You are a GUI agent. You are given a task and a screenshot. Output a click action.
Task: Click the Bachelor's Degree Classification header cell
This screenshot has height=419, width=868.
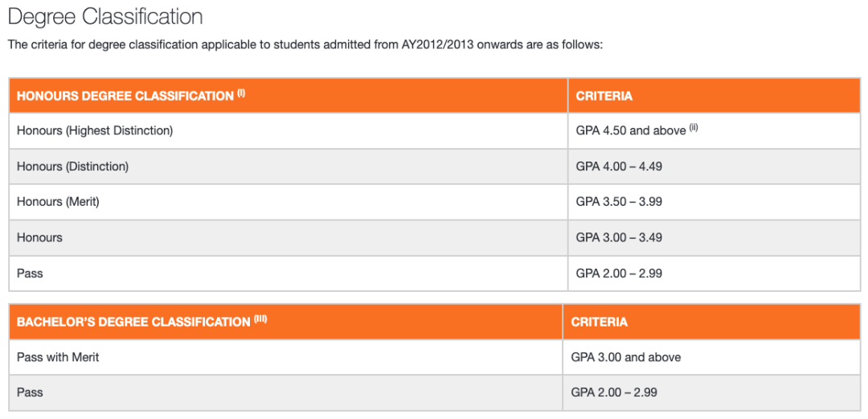[285, 322]
